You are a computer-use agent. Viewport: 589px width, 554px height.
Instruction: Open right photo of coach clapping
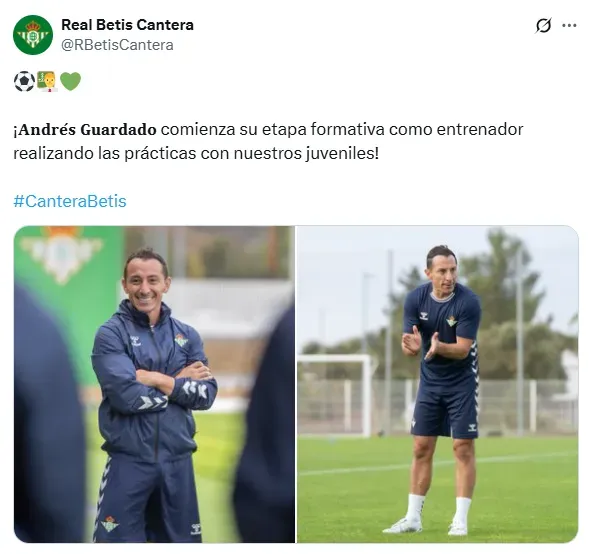point(438,384)
